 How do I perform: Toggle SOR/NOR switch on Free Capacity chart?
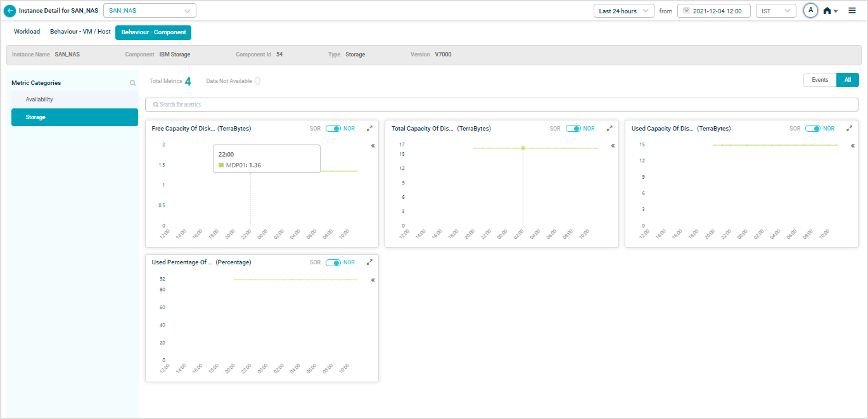pos(333,129)
